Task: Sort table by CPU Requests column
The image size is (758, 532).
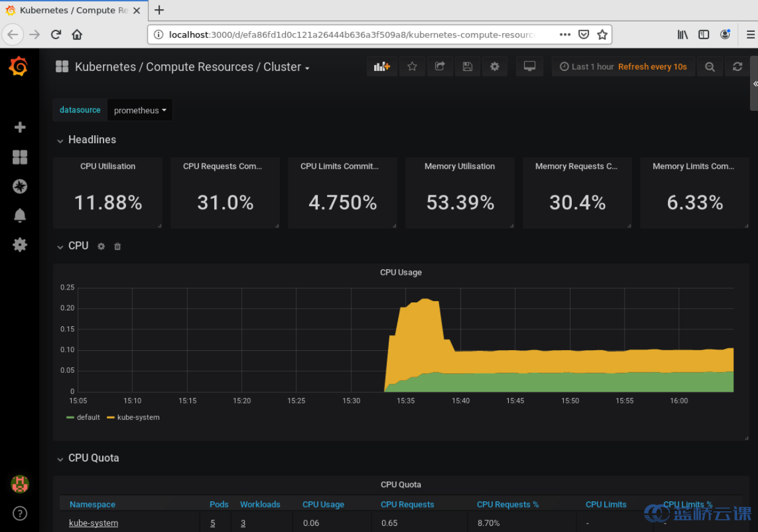Action: click(x=407, y=504)
